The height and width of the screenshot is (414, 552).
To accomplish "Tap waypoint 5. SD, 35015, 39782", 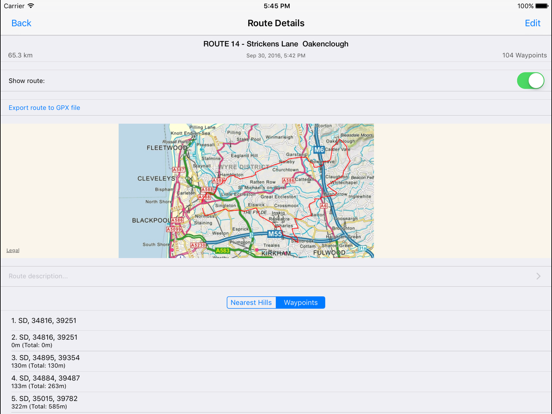I will point(276,402).
